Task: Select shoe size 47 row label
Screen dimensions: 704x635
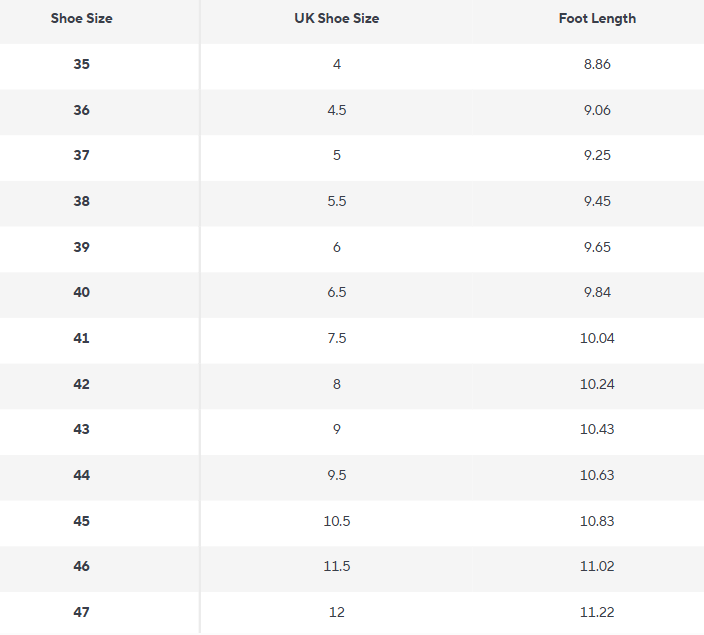Action: 81,612
